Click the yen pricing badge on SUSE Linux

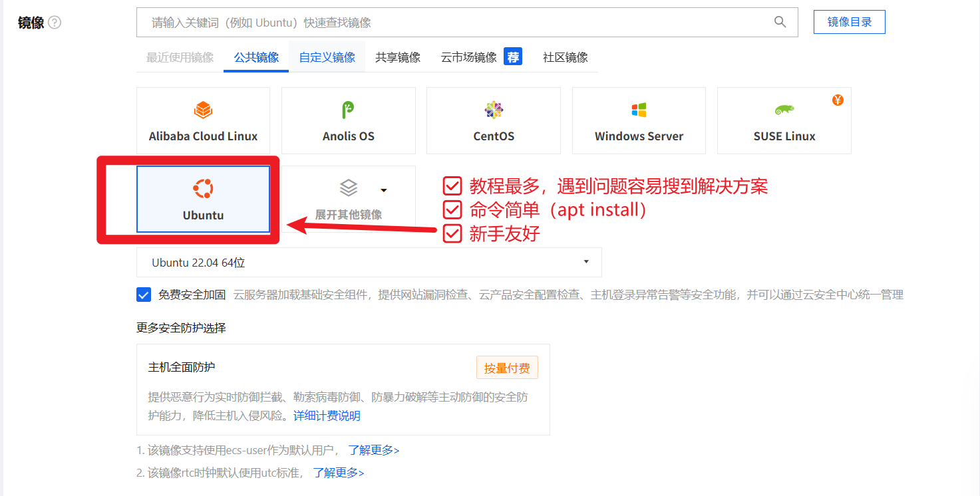(837, 100)
